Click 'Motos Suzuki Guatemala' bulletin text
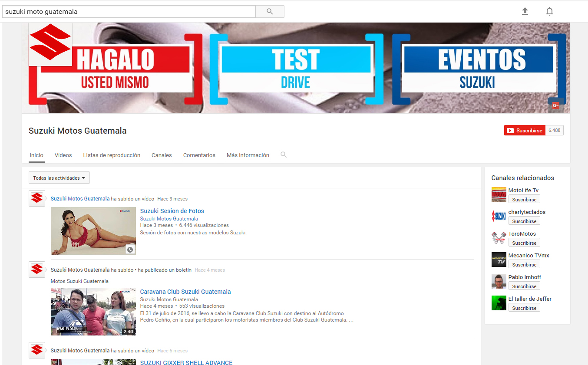Viewport: 588px width, 365px height. (79, 281)
